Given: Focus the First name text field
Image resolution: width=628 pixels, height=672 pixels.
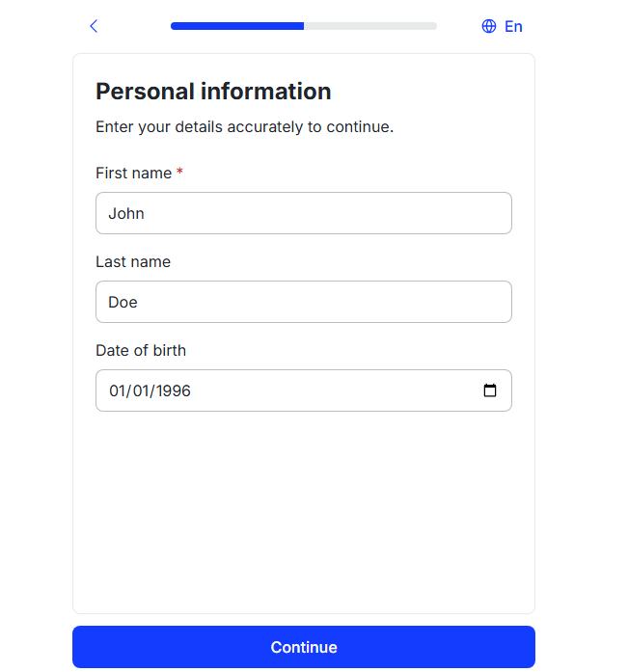Looking at the screenshot, I should 303,213.
